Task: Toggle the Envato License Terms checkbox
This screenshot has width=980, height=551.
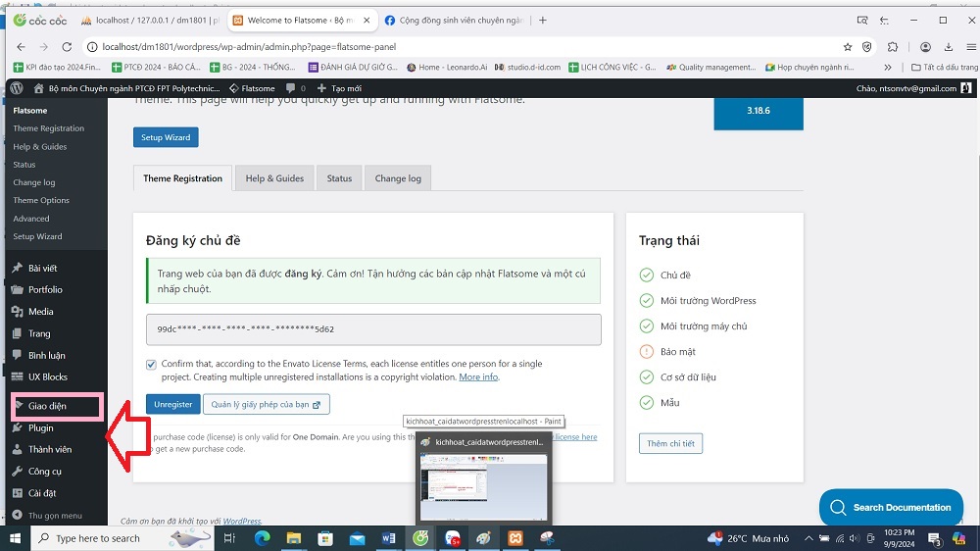Action: [151, 365]
